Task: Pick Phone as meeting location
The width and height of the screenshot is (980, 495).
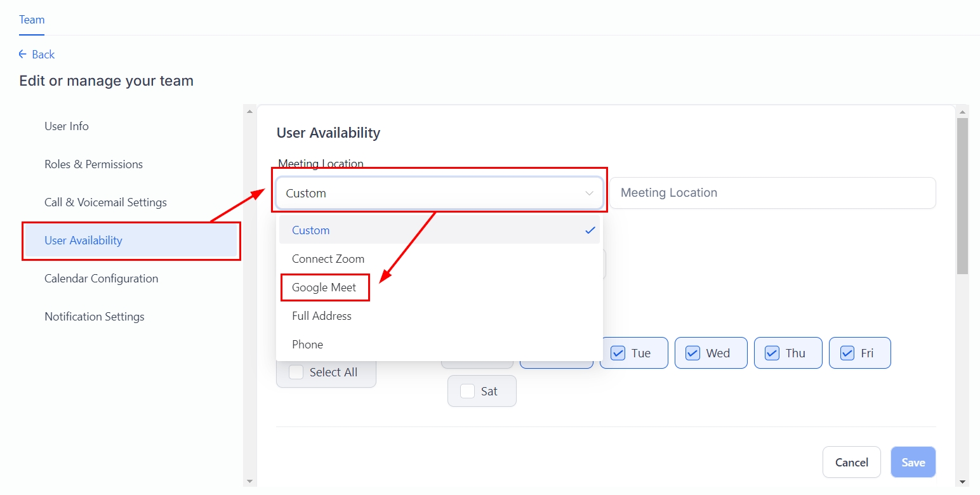Action: point(307,345)
